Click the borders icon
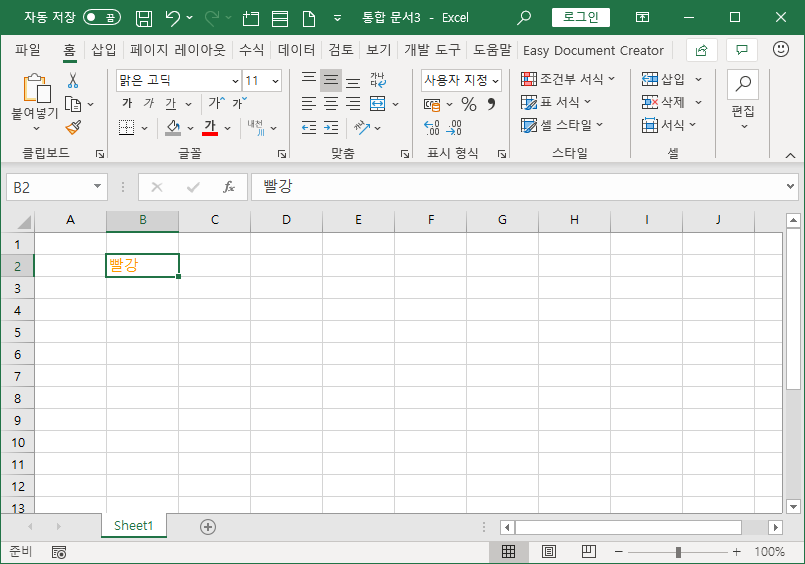The image size is (805, 564). click(126, 127)
